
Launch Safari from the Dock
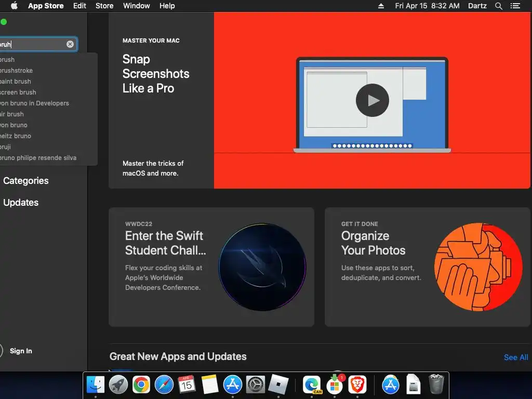click(164, 384)
